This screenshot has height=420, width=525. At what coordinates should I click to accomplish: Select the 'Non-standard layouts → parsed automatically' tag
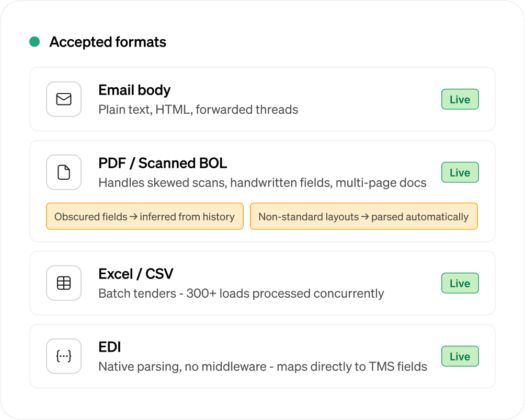(x=363, y=216)
